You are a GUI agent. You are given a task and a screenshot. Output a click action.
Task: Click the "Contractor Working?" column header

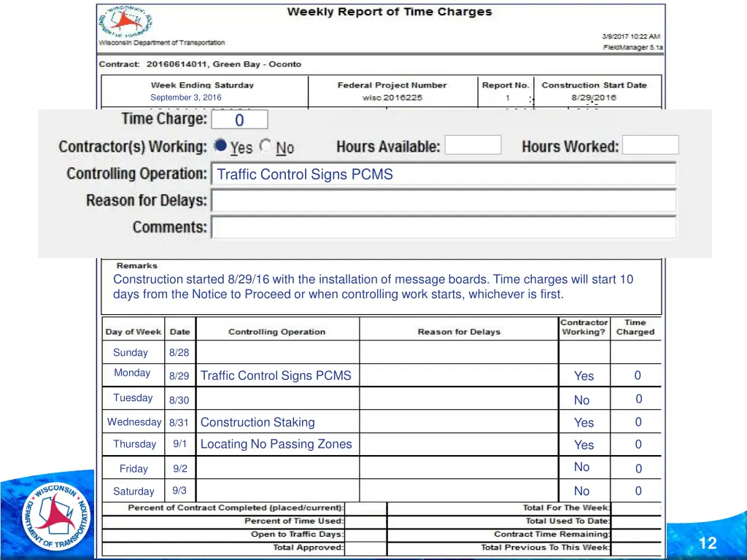584,327
